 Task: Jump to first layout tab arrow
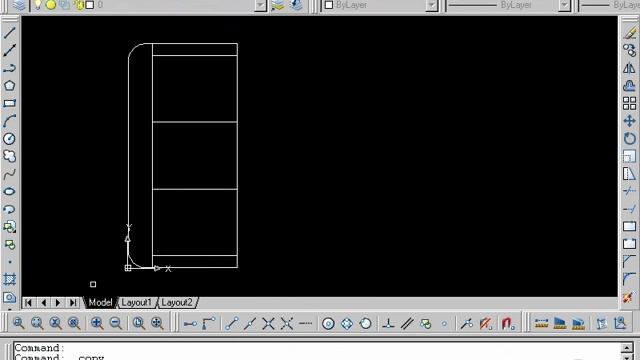[x=28, y=303]
